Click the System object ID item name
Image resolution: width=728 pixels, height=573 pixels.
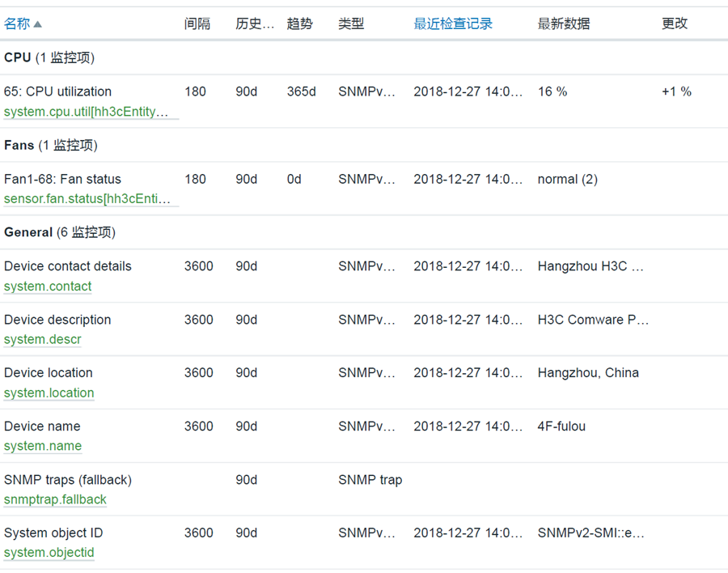[x=53, y=533]
